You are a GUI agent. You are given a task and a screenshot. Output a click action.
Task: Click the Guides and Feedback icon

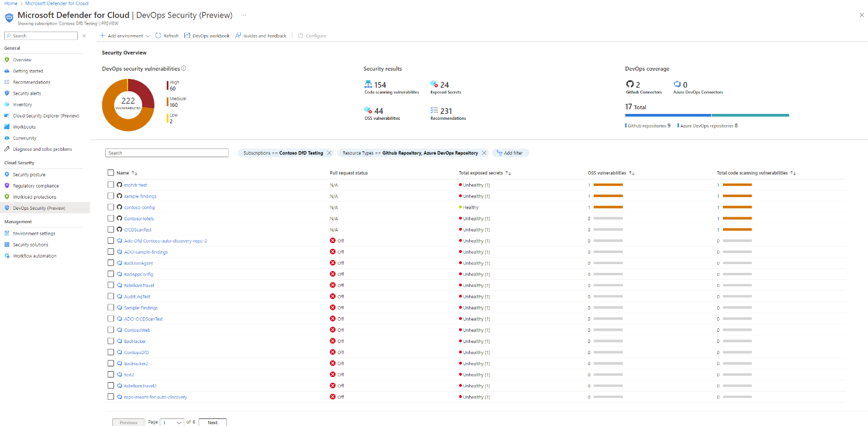[x=239, y=36]
